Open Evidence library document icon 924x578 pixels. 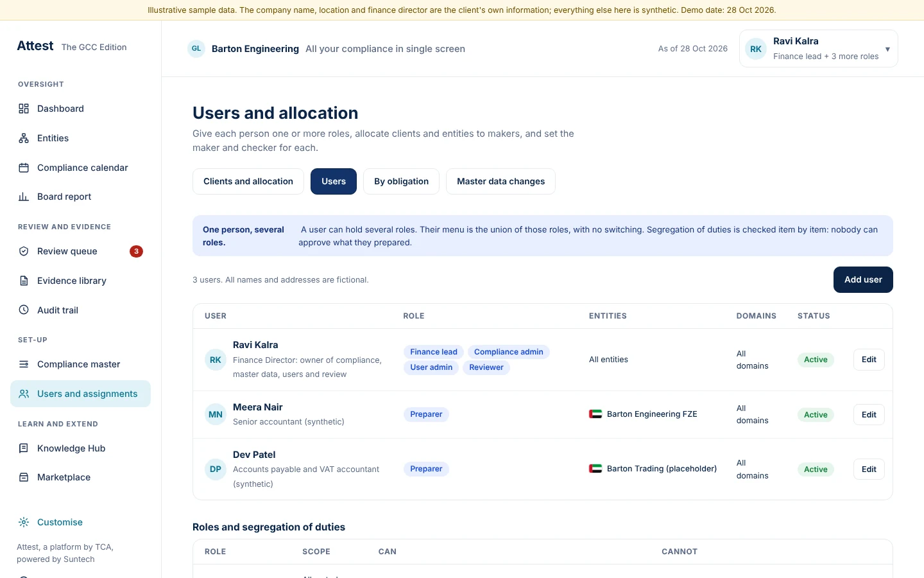24,281
